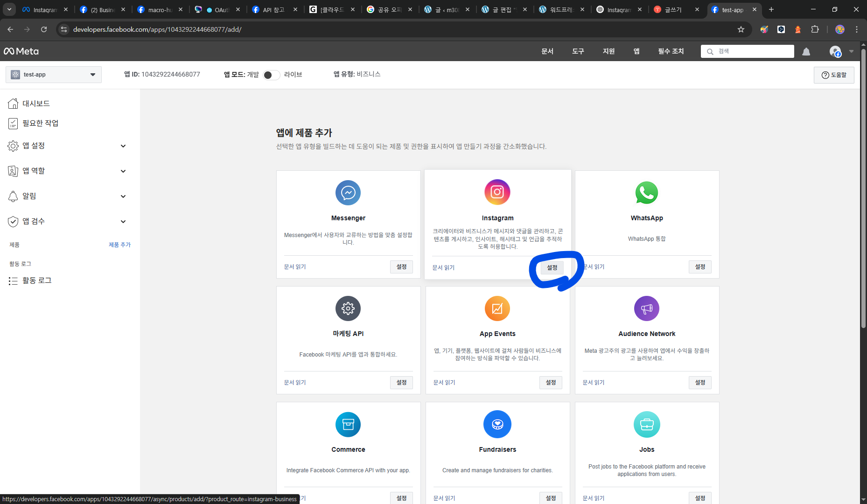Open the notifications bell icon
The image size is (867, 504).
pos(806,51)
